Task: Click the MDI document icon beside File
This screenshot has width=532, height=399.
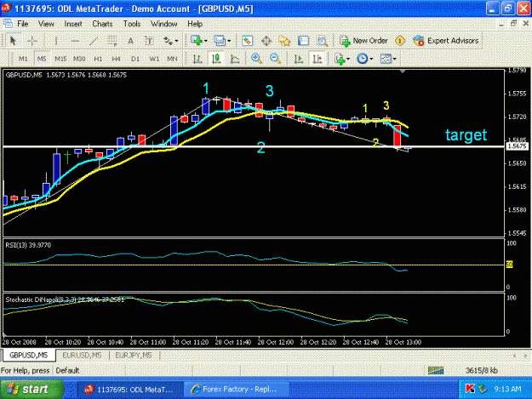Action: 8,24
